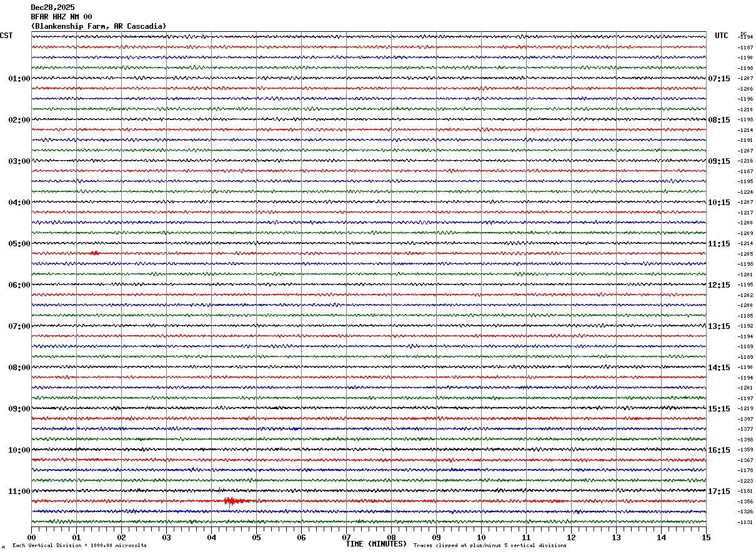Click the DC offset value -1326

coord(745,511)
